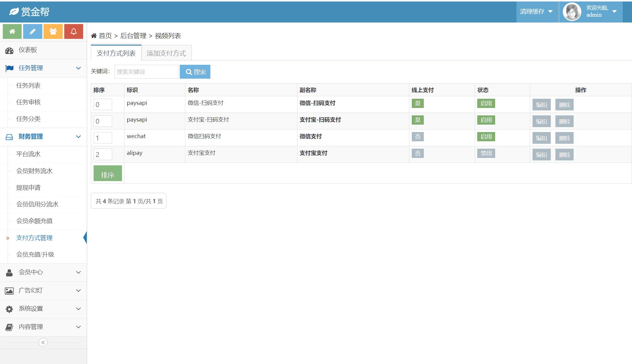
Task: Click the admin avatar picture
Action: pos(572,12)
